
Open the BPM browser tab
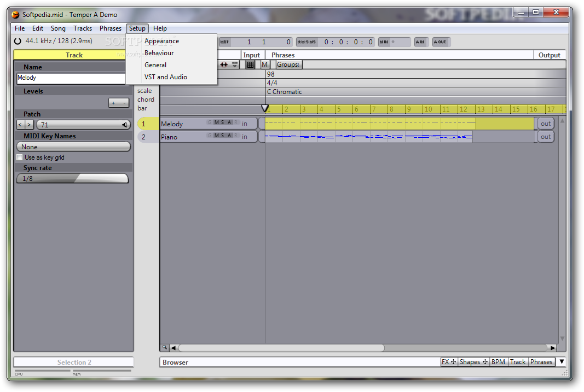point(498,362)
